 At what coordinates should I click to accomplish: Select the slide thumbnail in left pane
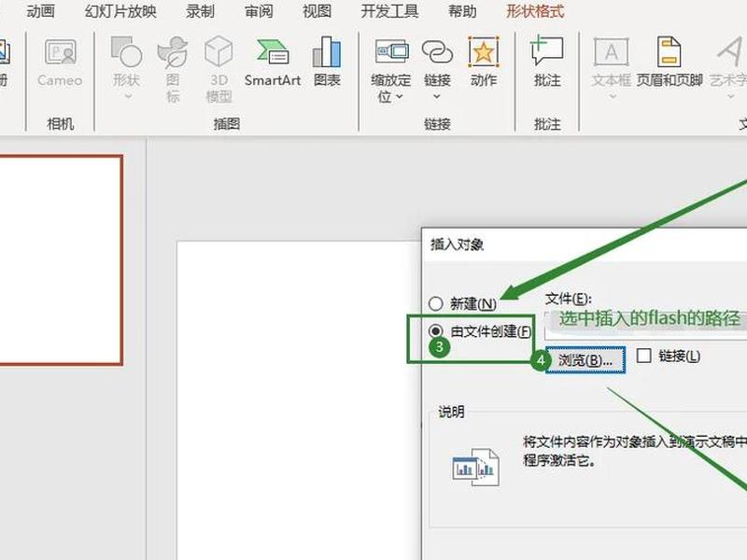(x=61, y=260)
